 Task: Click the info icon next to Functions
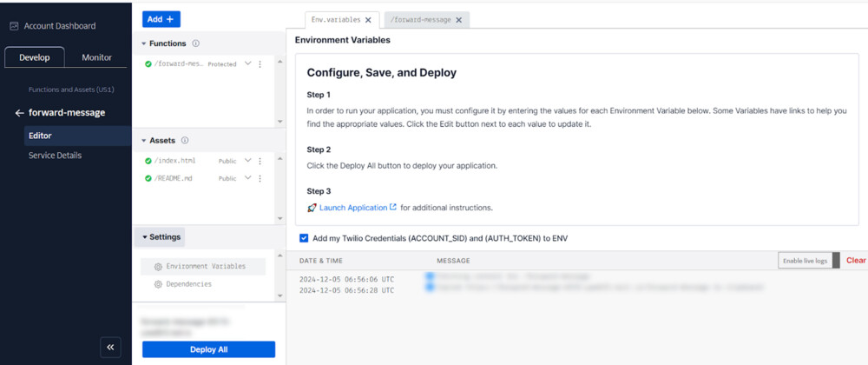click(195, 43)
